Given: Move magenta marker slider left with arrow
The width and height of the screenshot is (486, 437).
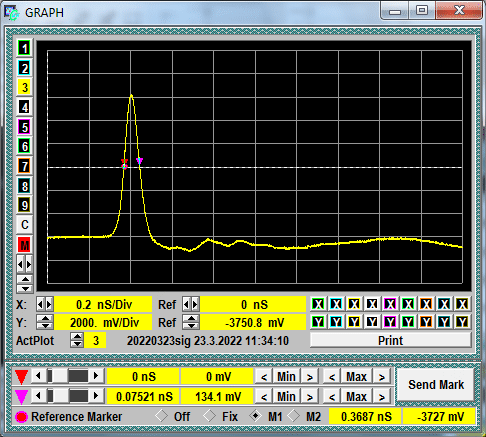Looking at the screenshot, I should pos(38,396).
